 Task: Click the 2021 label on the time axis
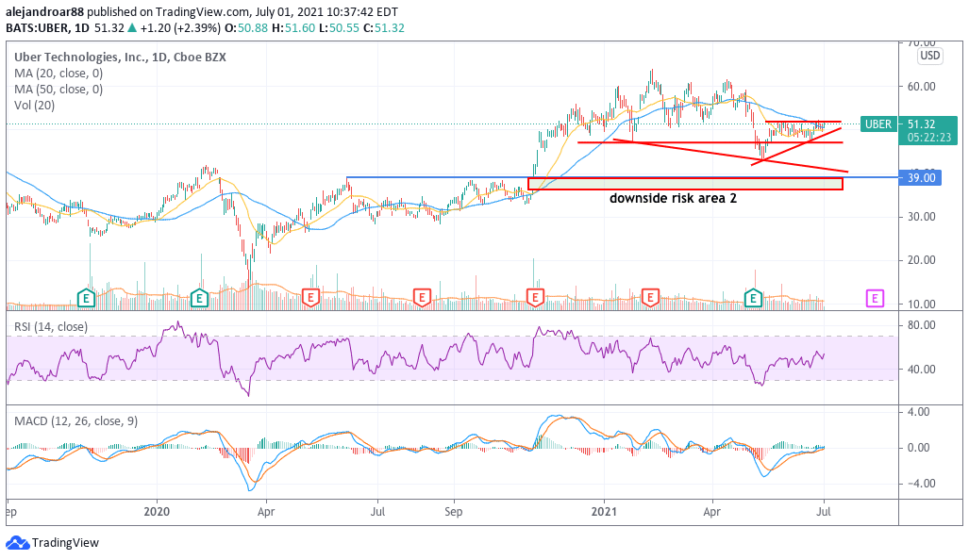[604, 512]
